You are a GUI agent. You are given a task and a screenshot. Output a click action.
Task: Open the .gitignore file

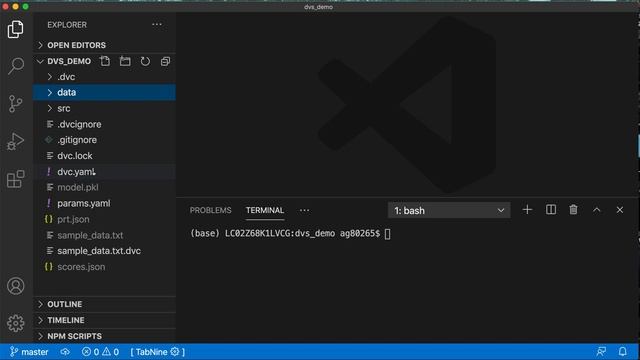(104, 140)
